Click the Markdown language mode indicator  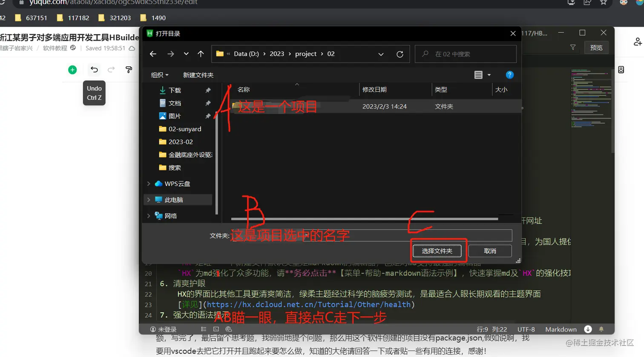561,329
